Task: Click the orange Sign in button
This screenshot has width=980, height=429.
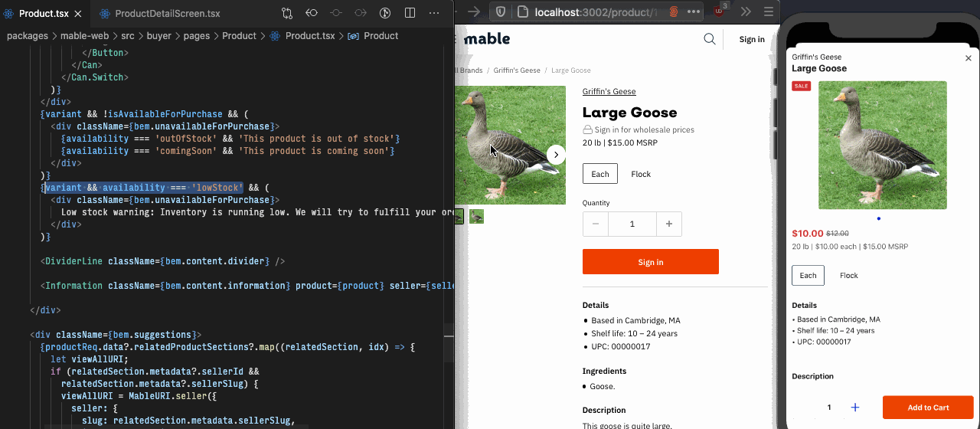Action: point(651,262)
